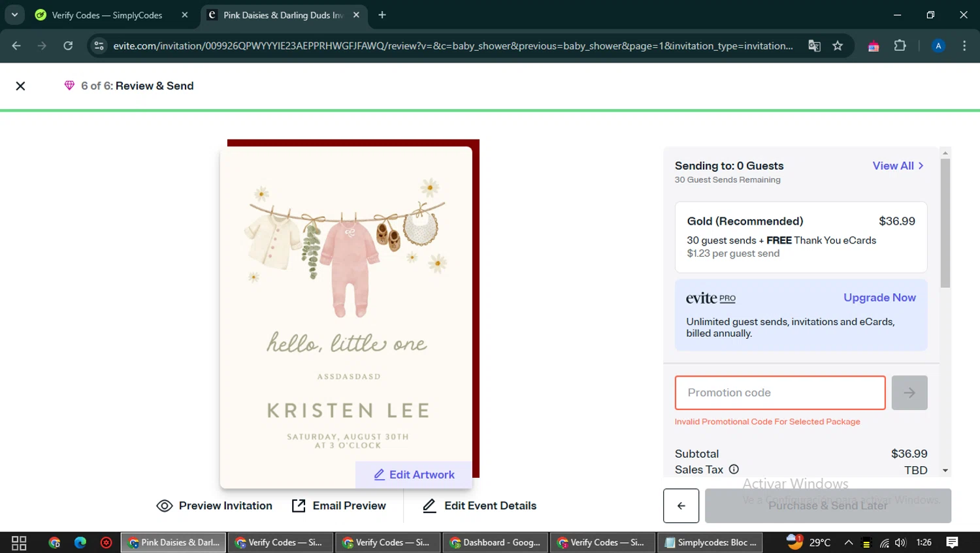Viewport: 980px width, 553px height.
Task: Click Upgrade Now for Evite Pro
Action: (x=879, y=298)
